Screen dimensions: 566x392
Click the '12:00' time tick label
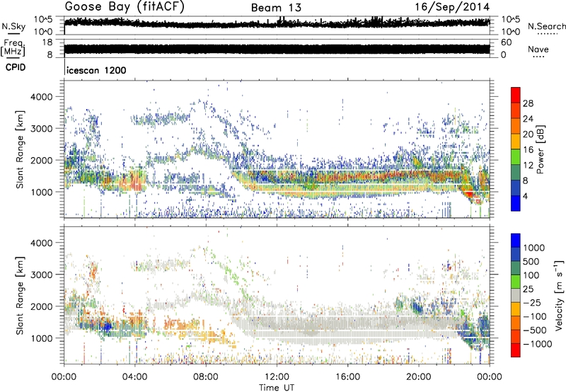click(277, 377)
